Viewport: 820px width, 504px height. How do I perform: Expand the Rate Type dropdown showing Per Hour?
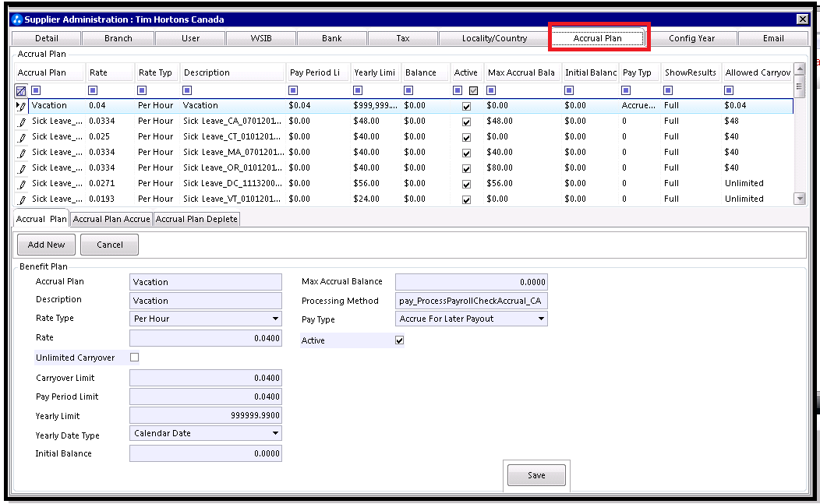(275, 319)
